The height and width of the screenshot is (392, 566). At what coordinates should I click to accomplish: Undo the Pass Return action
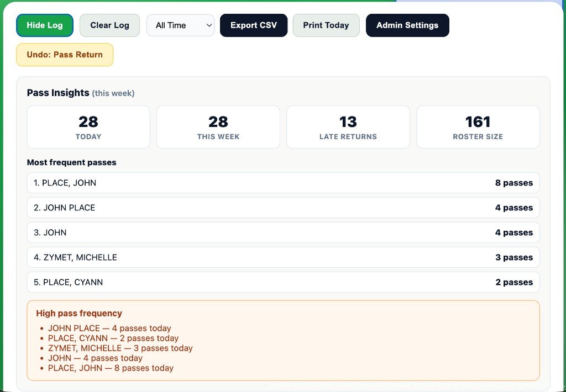click(x=65, y=55)
